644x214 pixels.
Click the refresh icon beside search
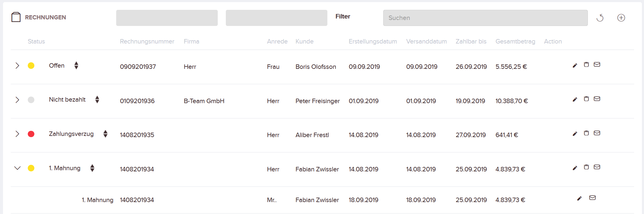pyautogui.click(x=600, y=18)
